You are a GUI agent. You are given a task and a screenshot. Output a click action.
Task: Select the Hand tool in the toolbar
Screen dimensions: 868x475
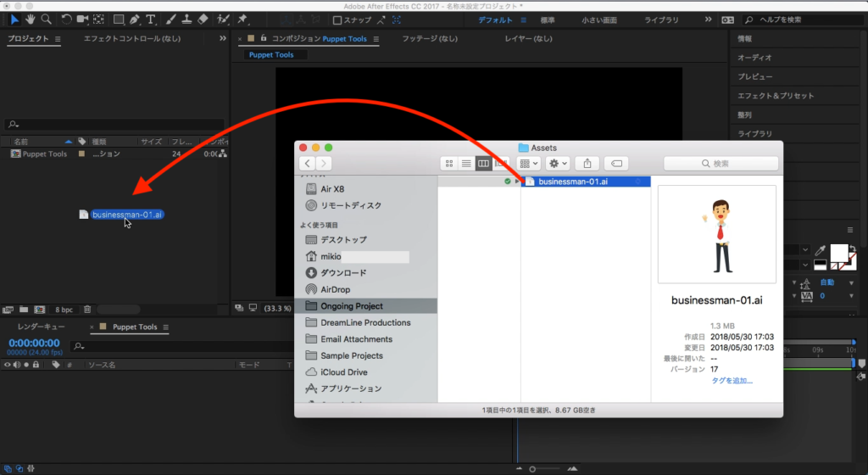(31, 19)
